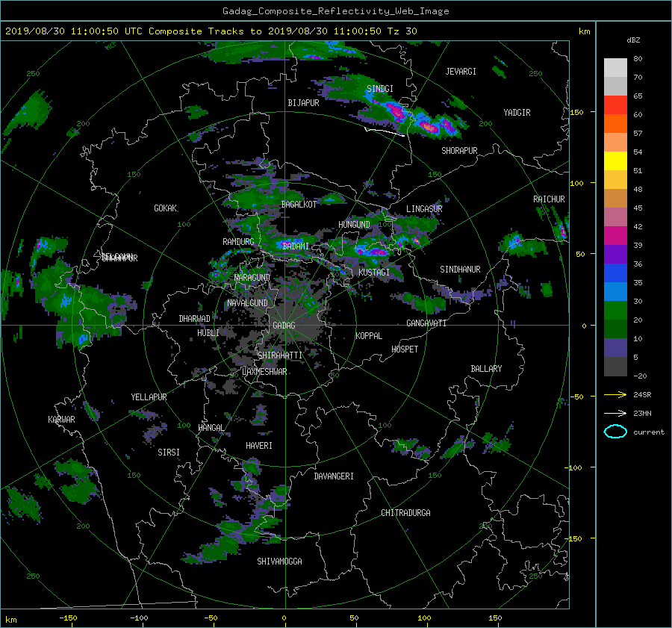The width and height of the screenshot is (672, 628).
Task: Click the NAVALGUND label
Action: (x=247, y=303)
